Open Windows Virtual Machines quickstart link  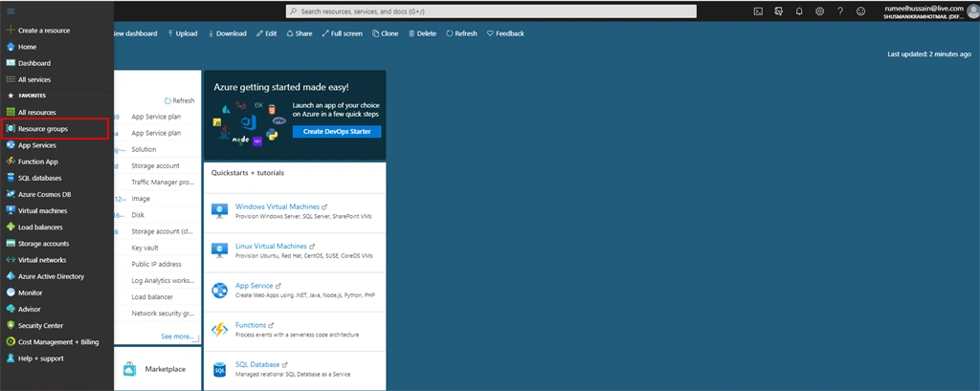point(278,206)
